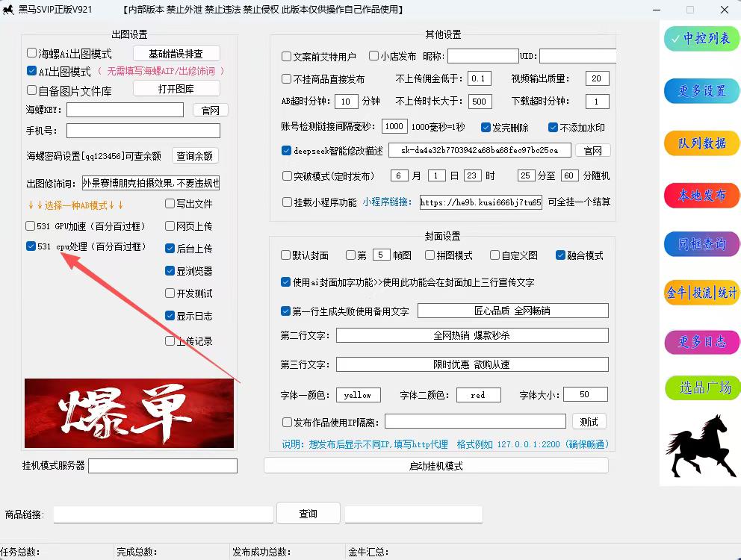Open the 中控列表 panel

[701, 39]
